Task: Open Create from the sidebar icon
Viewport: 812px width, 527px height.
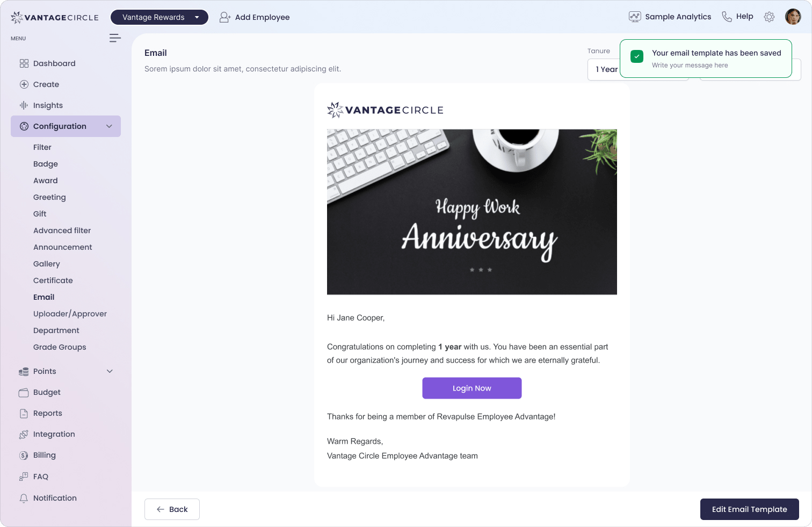Action: [x=24, y=84]
